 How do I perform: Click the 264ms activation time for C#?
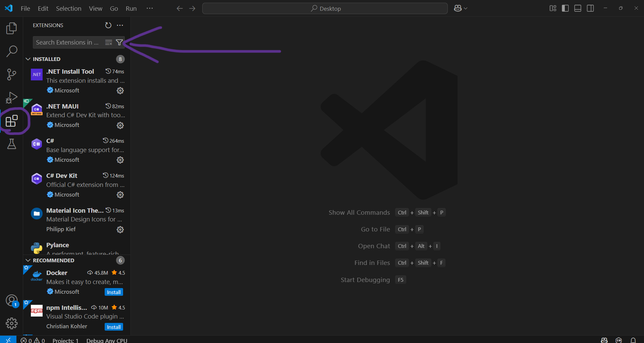point(113,141)
